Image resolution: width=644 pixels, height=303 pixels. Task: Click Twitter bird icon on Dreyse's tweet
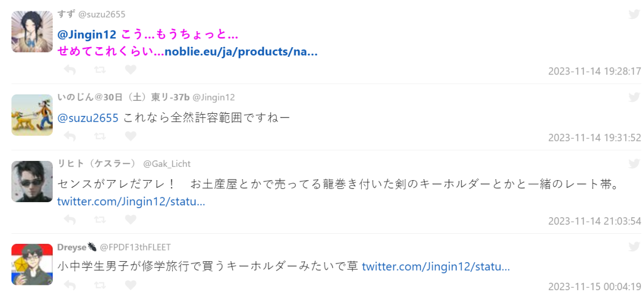click(634, 247)
